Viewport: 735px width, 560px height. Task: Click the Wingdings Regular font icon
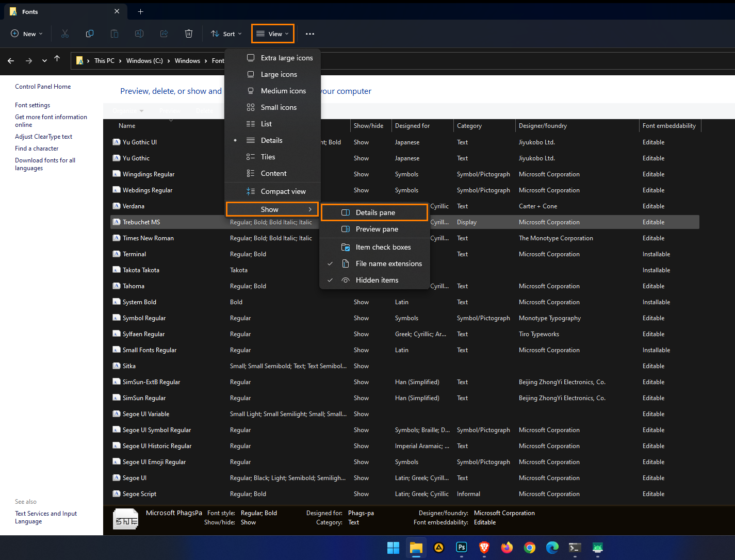(x=117, y=174)
